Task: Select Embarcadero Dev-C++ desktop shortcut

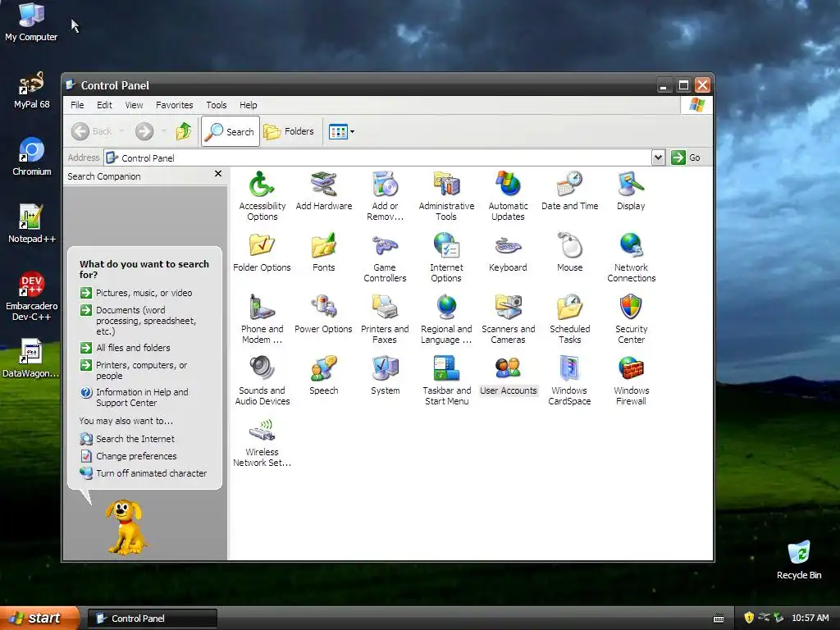Action: coord(32,296)
